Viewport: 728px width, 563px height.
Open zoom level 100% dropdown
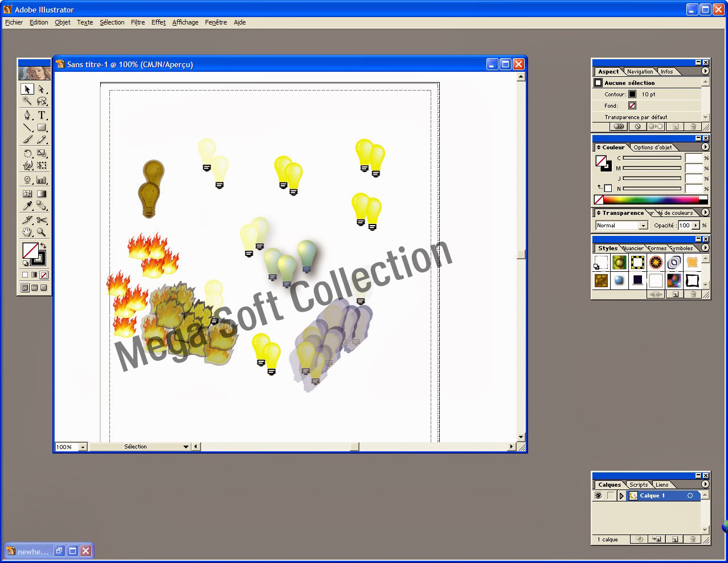coord(83,447)
